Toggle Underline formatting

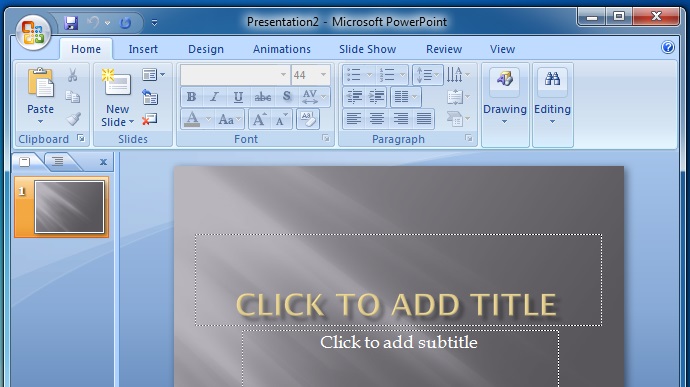coord(238,97)
